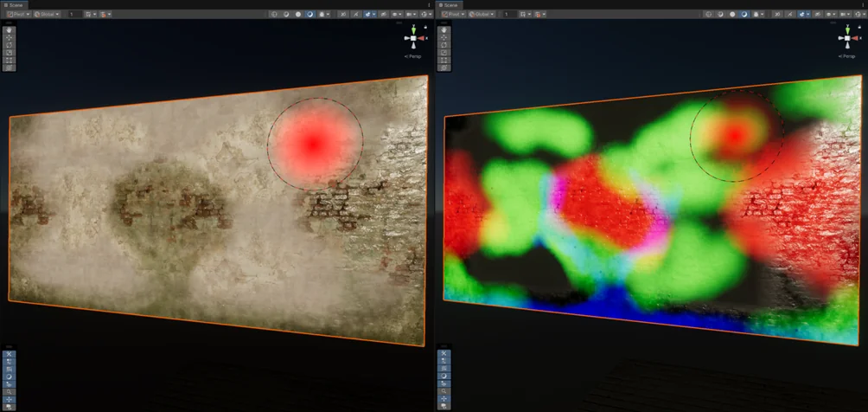Select the Hand tool in right Scene view
868x412 pixels.
click(x=444, y=30)
